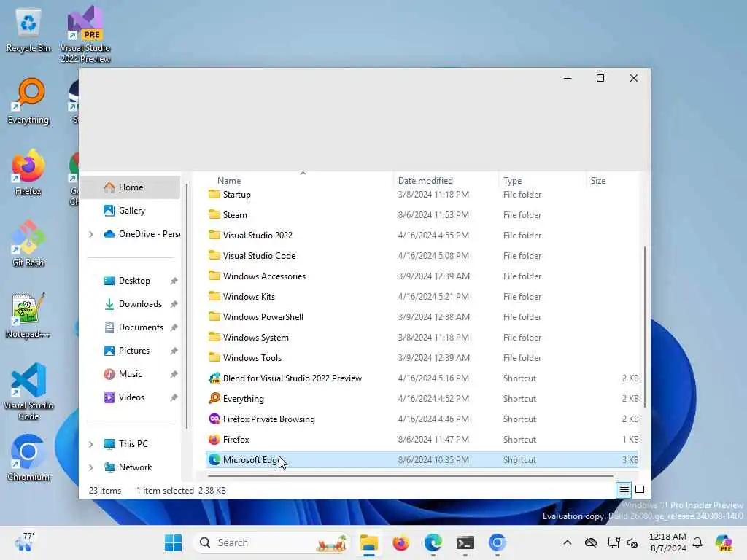Select Blend for Visual Studio 2022 Preview shortcut icon

(214, 378)
